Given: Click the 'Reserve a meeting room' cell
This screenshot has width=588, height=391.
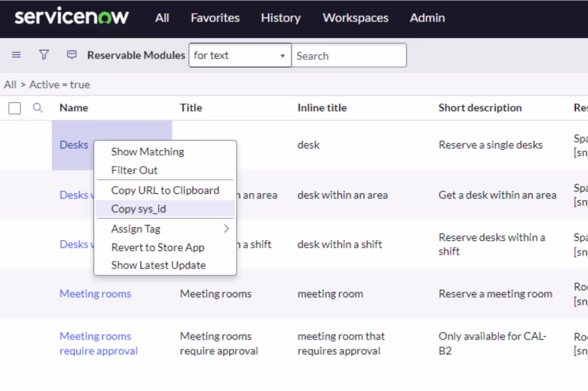Looking at the screenshot, I should pos(496,294).
